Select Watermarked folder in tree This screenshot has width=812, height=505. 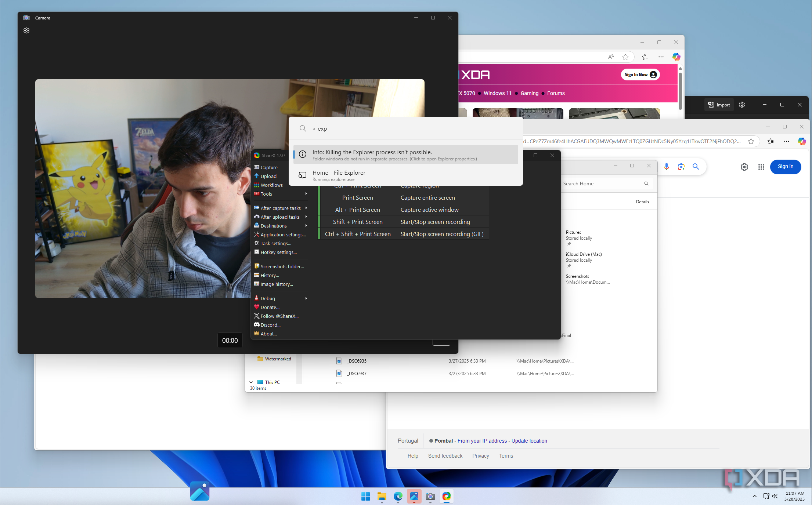click(274, 359)
